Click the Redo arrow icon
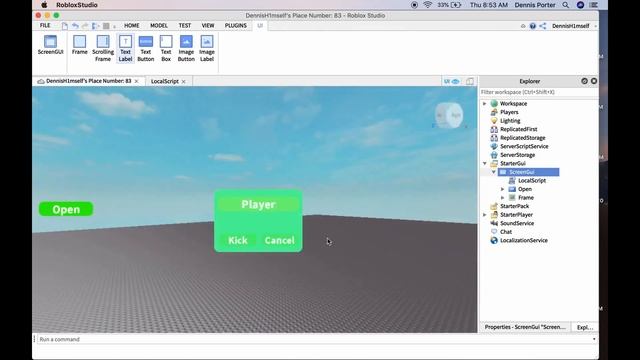The width and height of the screenshot is (640, 360). [85, 26]
